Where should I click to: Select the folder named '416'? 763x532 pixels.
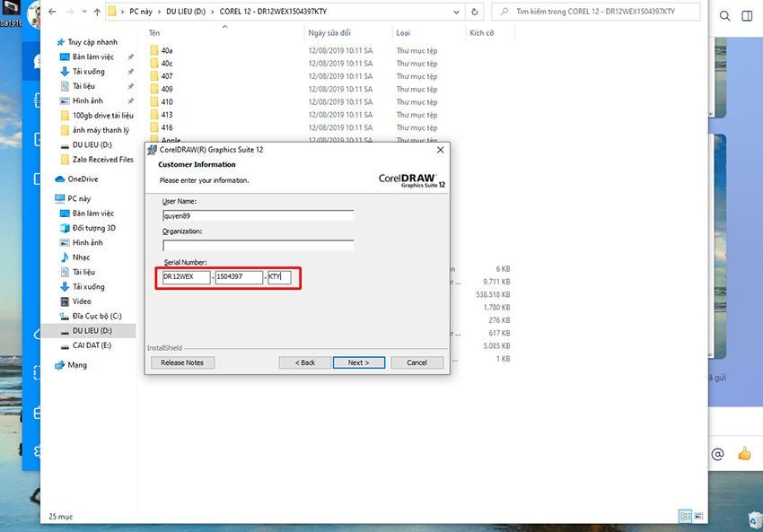click(x=167, y=127)
